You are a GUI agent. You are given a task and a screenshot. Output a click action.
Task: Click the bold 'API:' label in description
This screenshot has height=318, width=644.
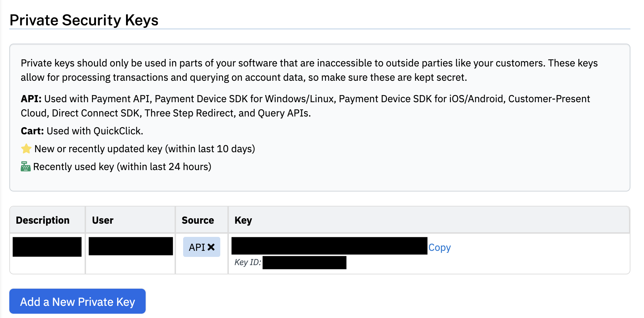point(31,99)
